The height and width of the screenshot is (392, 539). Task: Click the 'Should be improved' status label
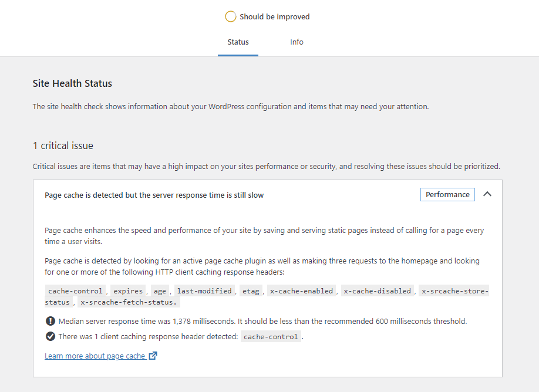274,16
